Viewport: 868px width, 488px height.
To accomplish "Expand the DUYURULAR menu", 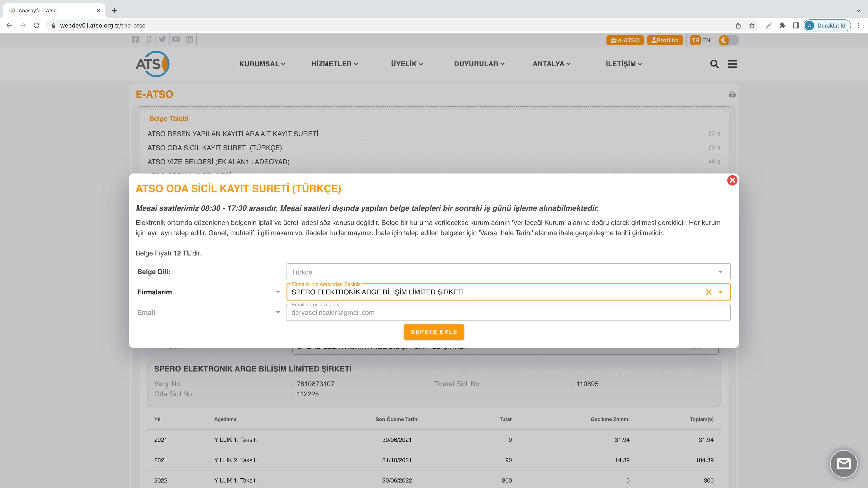I will 479,64.
